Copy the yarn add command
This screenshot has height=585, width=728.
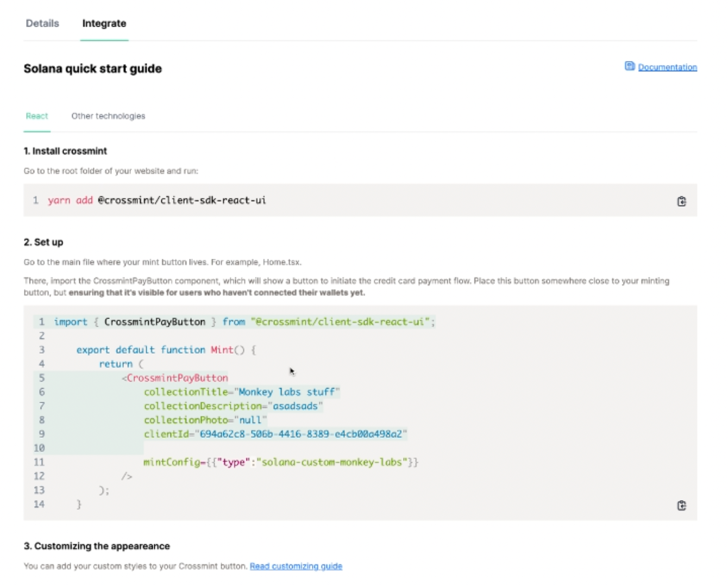pos(681,201)
